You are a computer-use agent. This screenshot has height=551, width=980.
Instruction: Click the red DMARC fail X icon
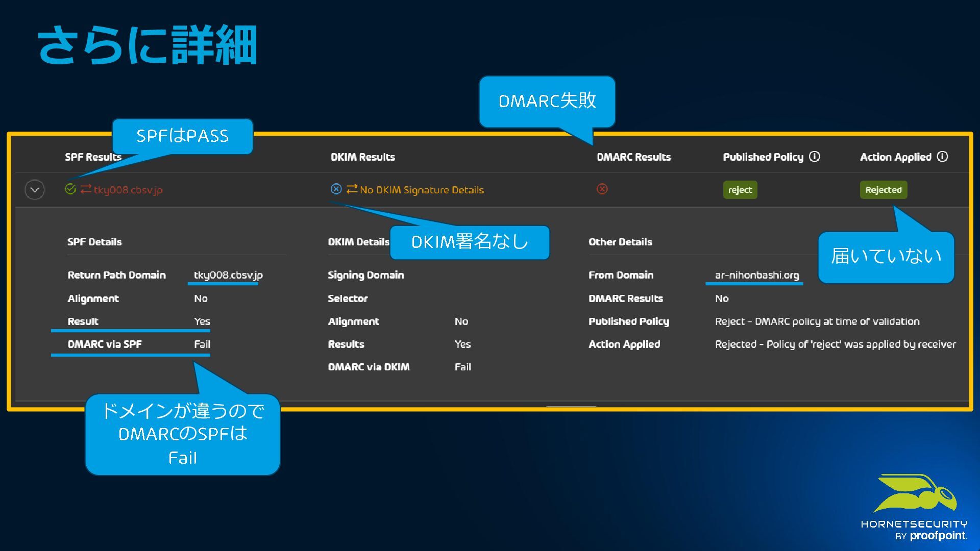[602, 189]
